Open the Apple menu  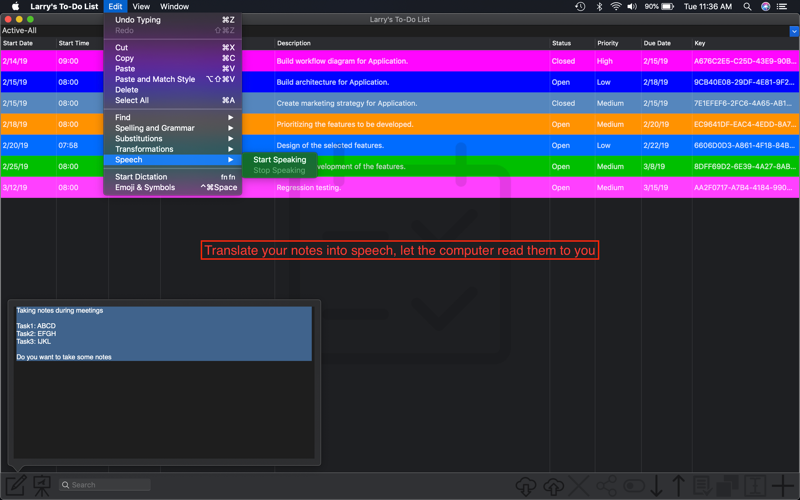tap(15, 6)
